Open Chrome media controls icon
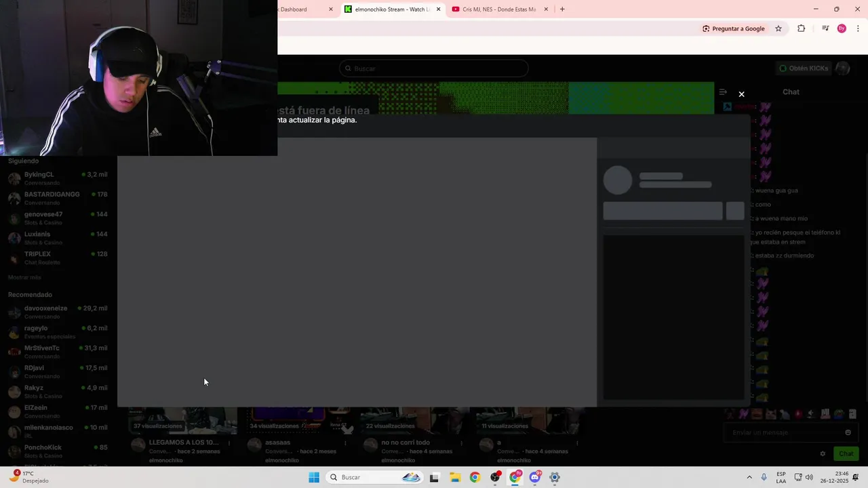 pos(825,28)
